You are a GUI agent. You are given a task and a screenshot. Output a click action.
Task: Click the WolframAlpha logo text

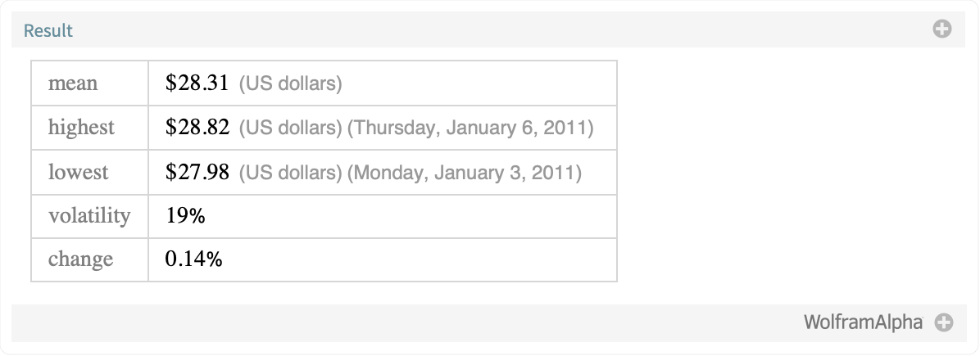(x=863, y=323)
